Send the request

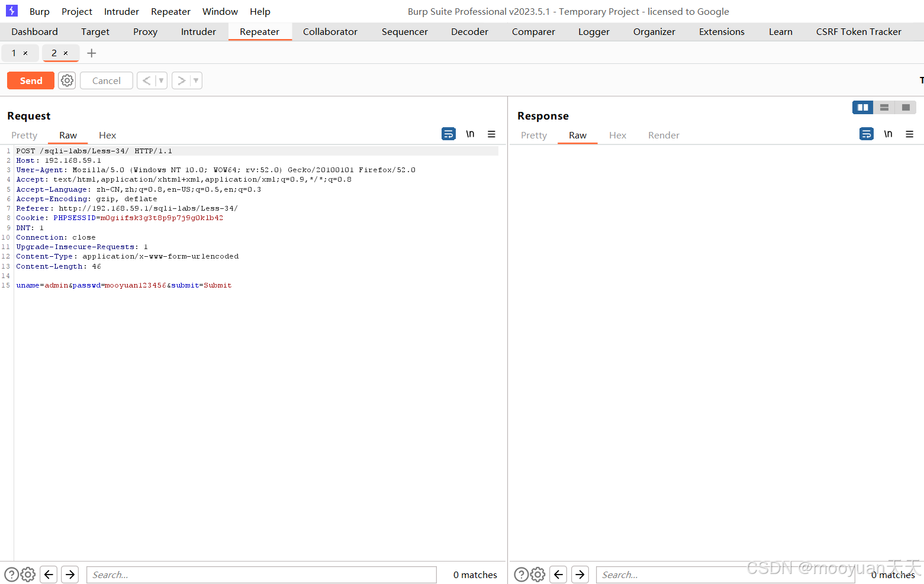click(x=31, y=80)
